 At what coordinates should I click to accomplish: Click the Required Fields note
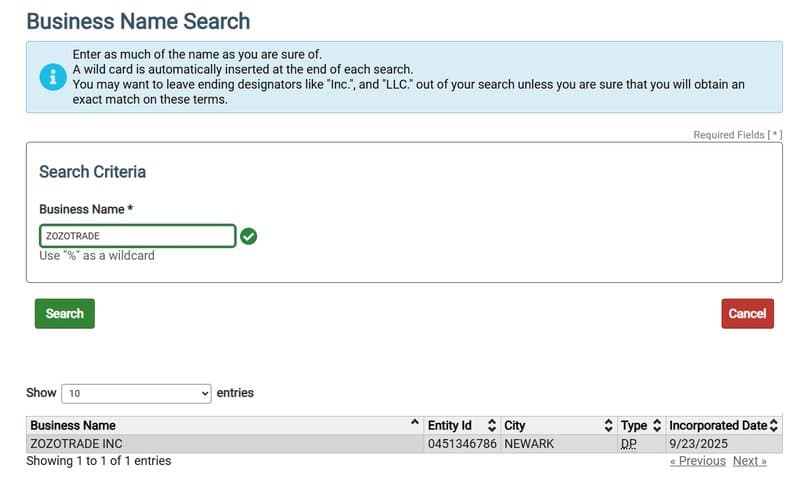[737, 135]
